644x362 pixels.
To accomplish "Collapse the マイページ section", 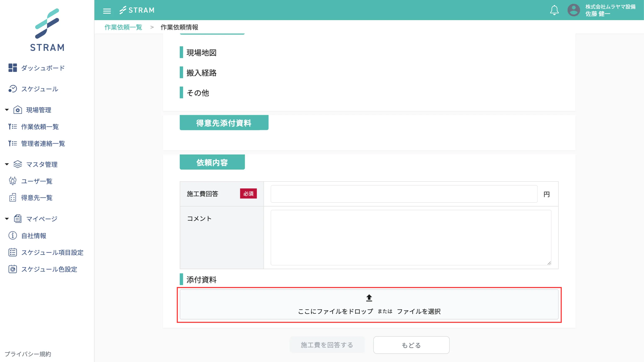I will 7,219.
